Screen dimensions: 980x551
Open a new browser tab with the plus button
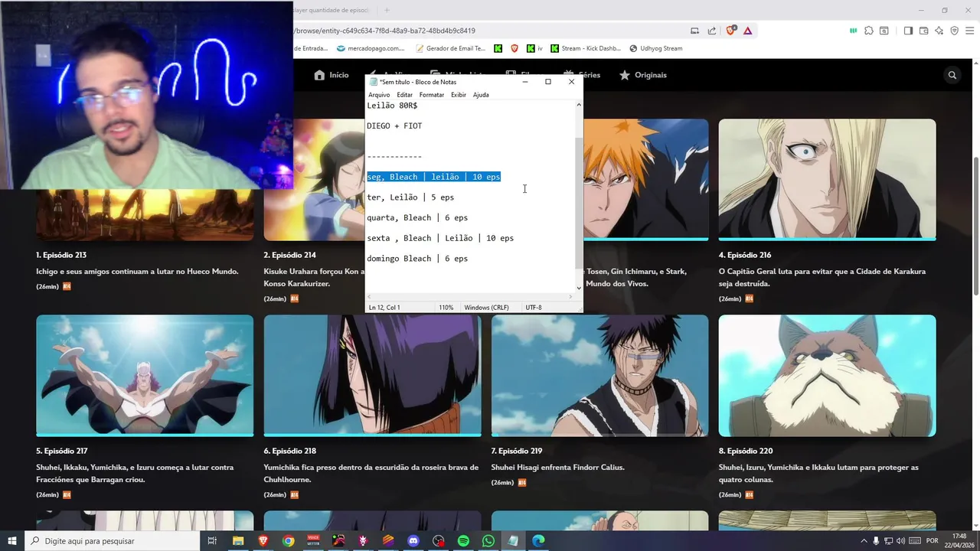coord(387,10)
